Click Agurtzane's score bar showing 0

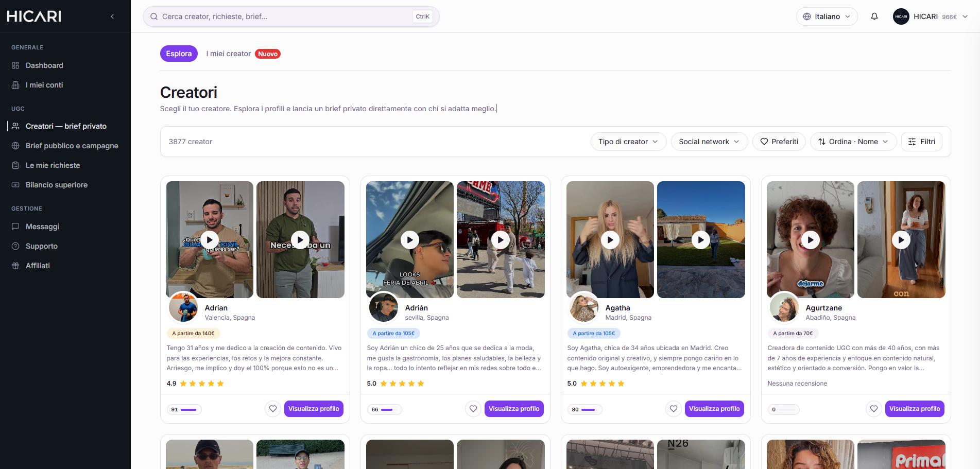point(785,410)
